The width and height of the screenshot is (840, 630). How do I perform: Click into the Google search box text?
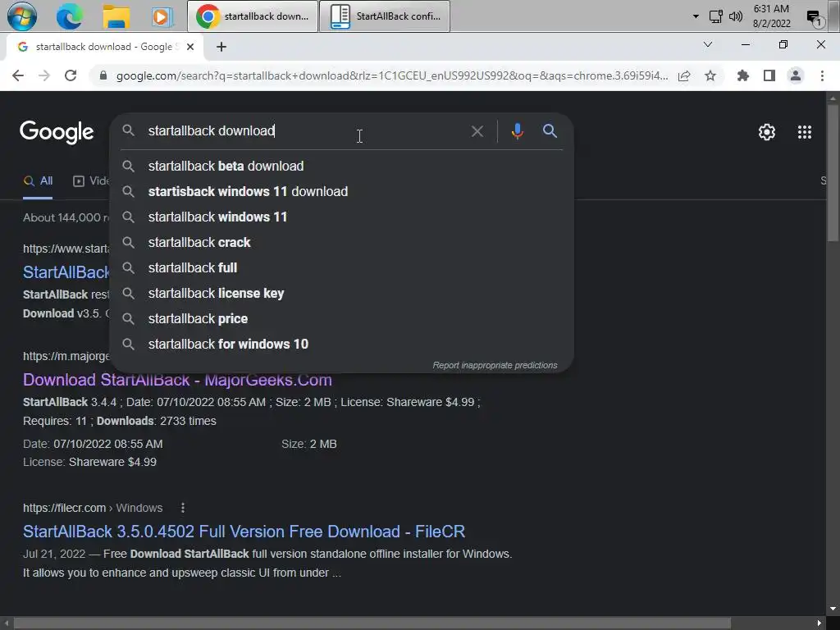pyautogui.click(x=211, y=130)
